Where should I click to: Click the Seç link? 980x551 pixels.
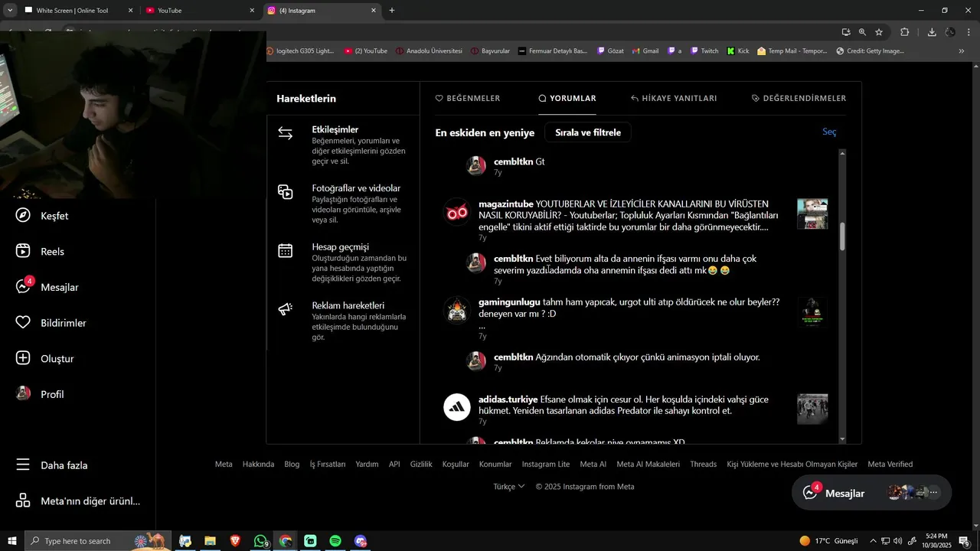click(829, 132)
